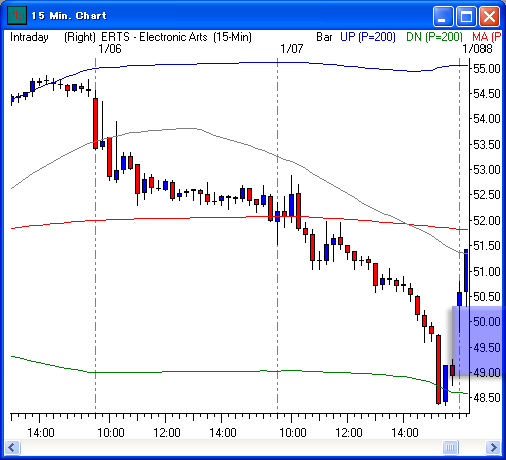Click the highlighted 50.00 price region

coord(477,341)
